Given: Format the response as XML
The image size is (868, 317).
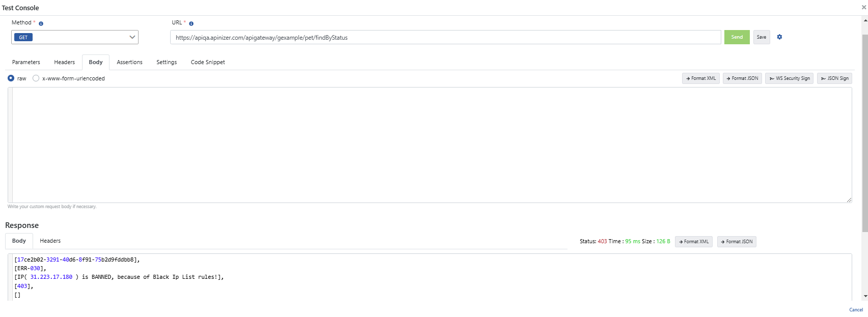Looking at the screenshot, I should click(693, 242).
